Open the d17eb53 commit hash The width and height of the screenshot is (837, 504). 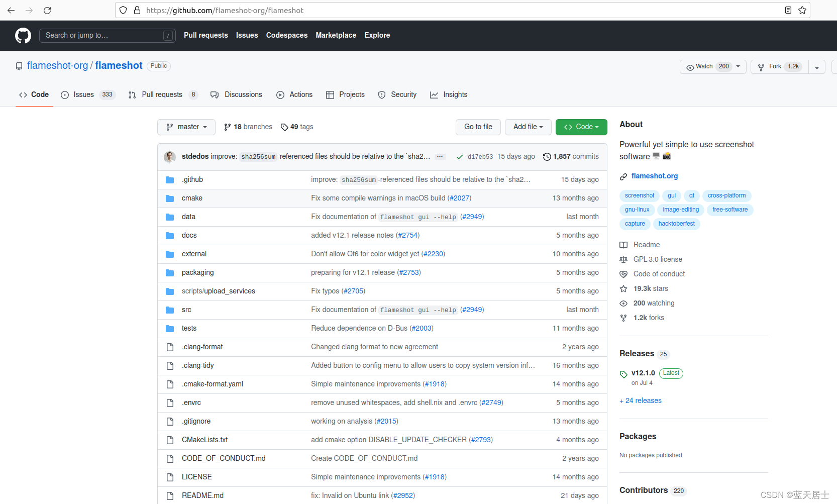480,157
